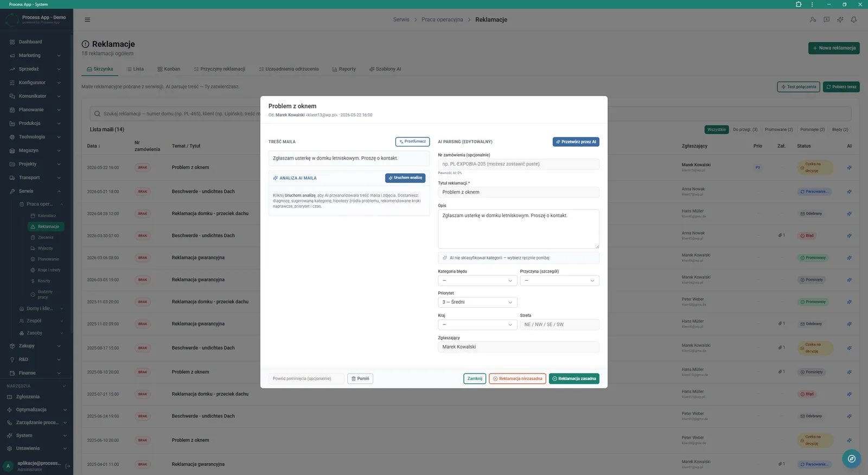Click the Pomiń button
This screenshot has width=868, height=475.
point(360,379)
